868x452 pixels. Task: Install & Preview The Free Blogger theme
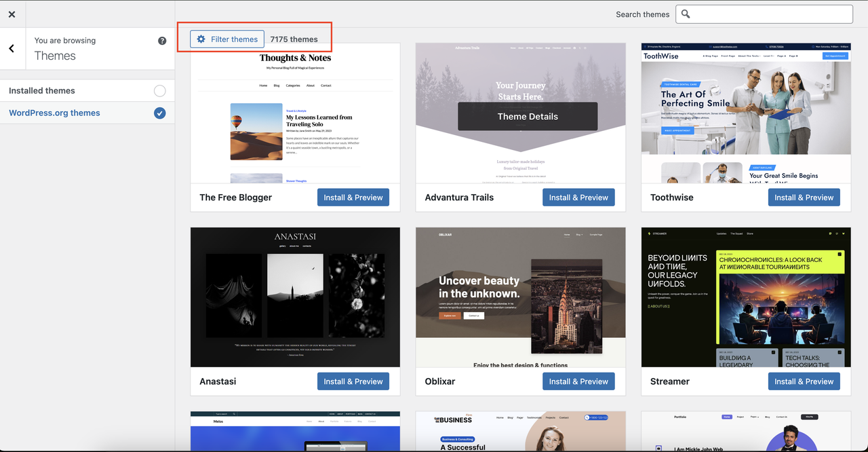(353, 197)
